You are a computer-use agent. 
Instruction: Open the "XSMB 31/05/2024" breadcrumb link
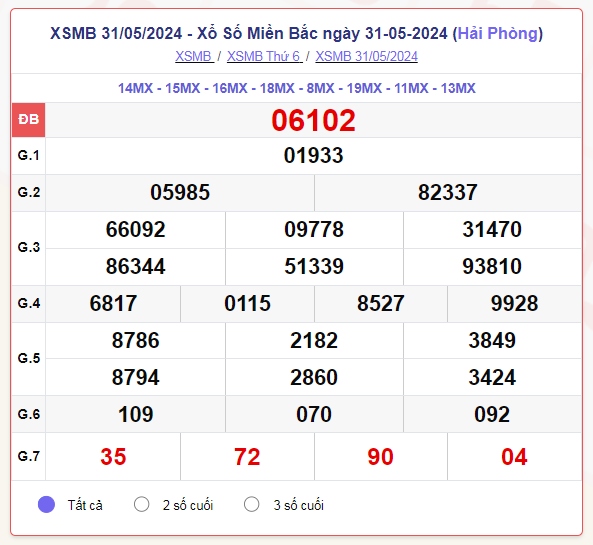pyautogui.click(x=366, y=56)
